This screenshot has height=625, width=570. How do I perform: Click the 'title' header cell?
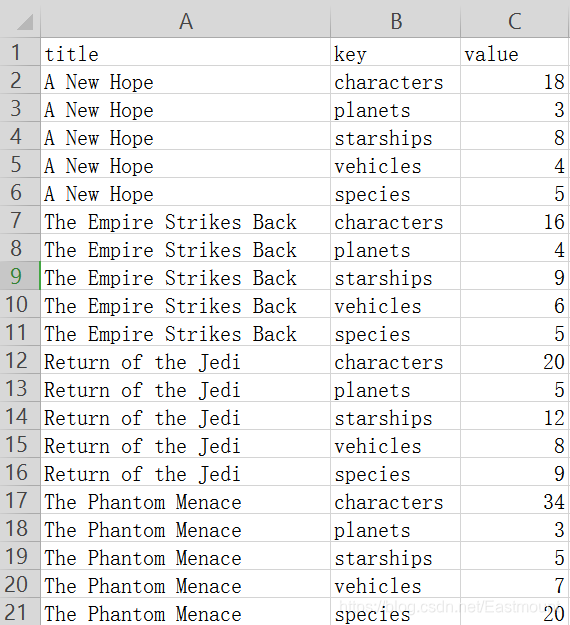(x=185, y=52)
